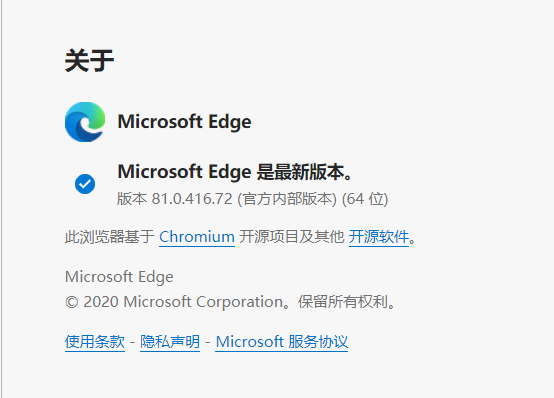The height and width of the screenshot is (398, 554).
Task: Click the Microsoft Edge 是最新版本 status text
Action: (x=235, y=172)
